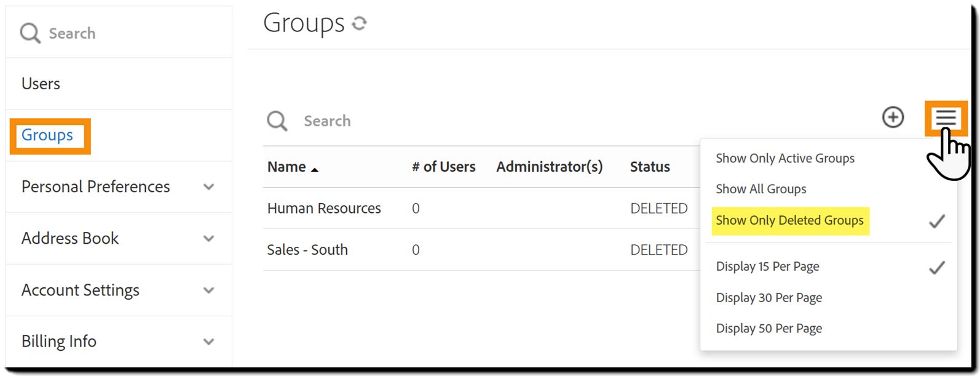Open the hamburger options menu icon
The height and width of the screenshot is (376, 980).
[x=946, y=118]
